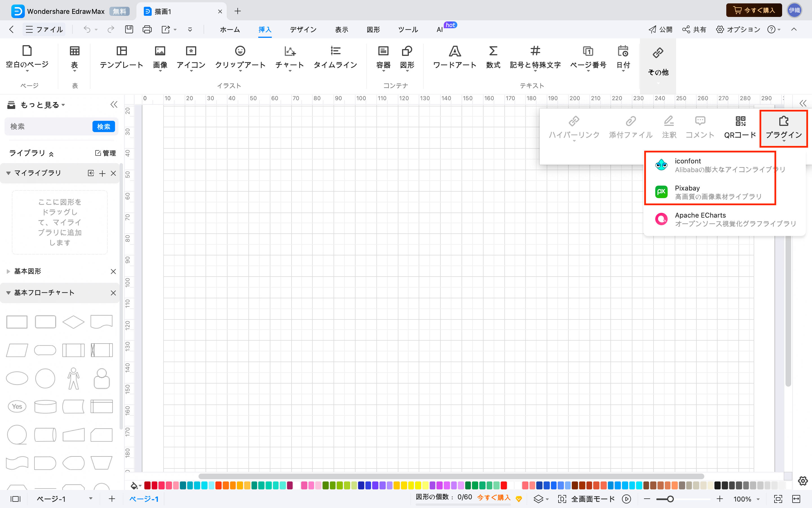Click fit-to-width icon at bottom right
The image size is (812, 508).
(796, 499)
